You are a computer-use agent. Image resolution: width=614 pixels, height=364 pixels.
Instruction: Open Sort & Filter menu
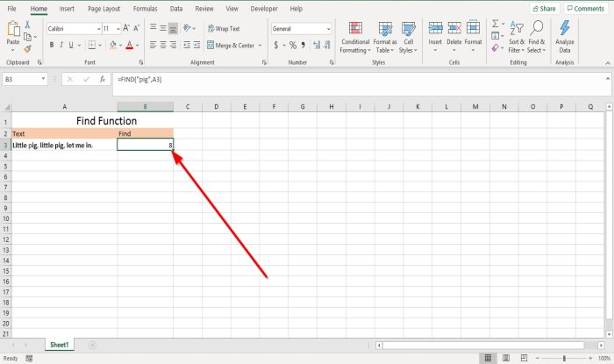point(517,37)
